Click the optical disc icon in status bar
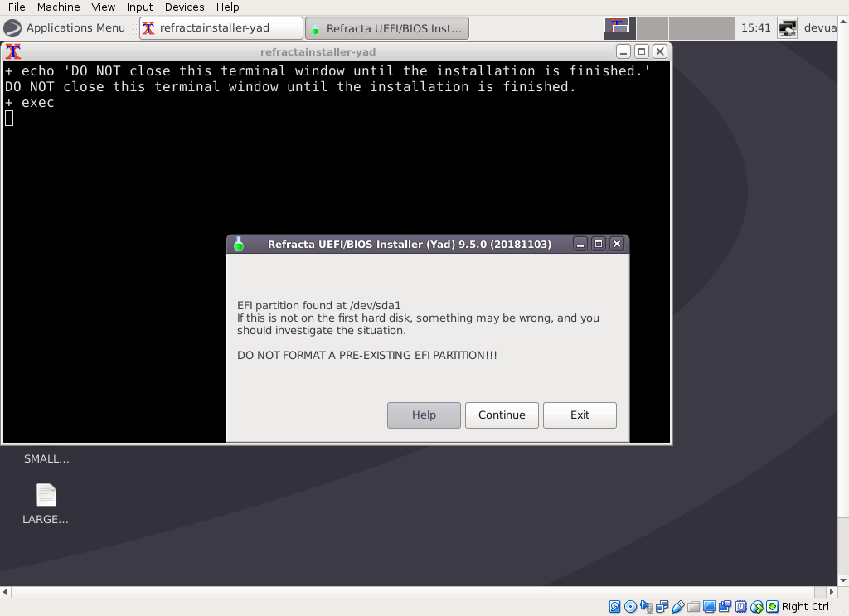Screen dimensions: 849x616 point(630,607)
